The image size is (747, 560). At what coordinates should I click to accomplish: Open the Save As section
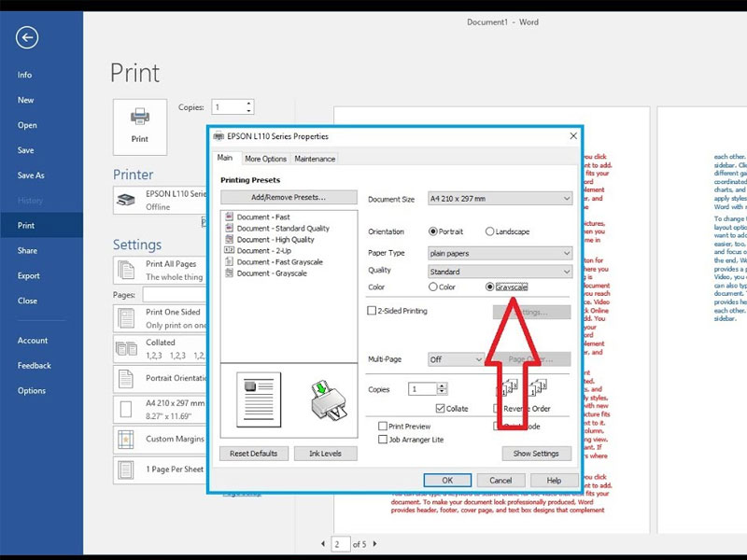31,175
